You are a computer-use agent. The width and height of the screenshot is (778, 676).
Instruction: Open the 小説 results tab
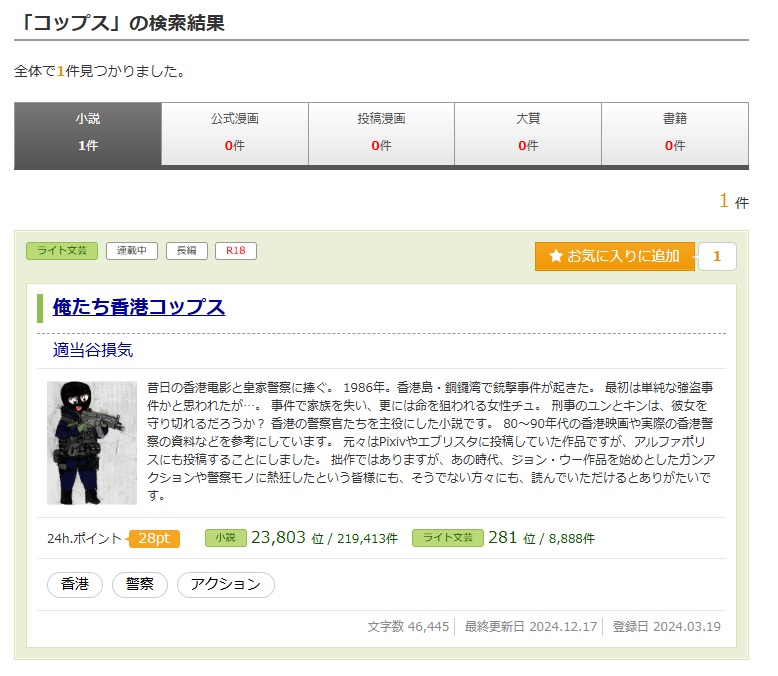coord(88,132)
